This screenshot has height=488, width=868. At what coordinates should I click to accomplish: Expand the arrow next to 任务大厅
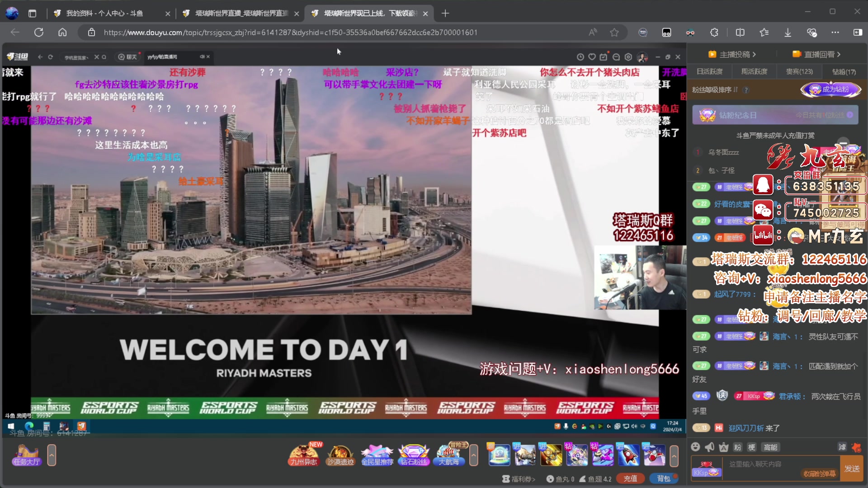[52, 455]
